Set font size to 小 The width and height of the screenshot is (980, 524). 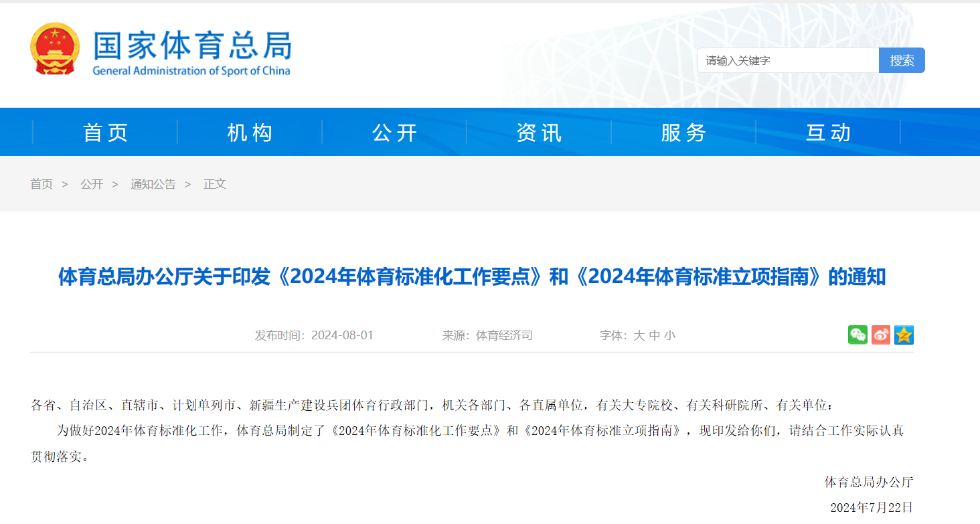point(670,335)
